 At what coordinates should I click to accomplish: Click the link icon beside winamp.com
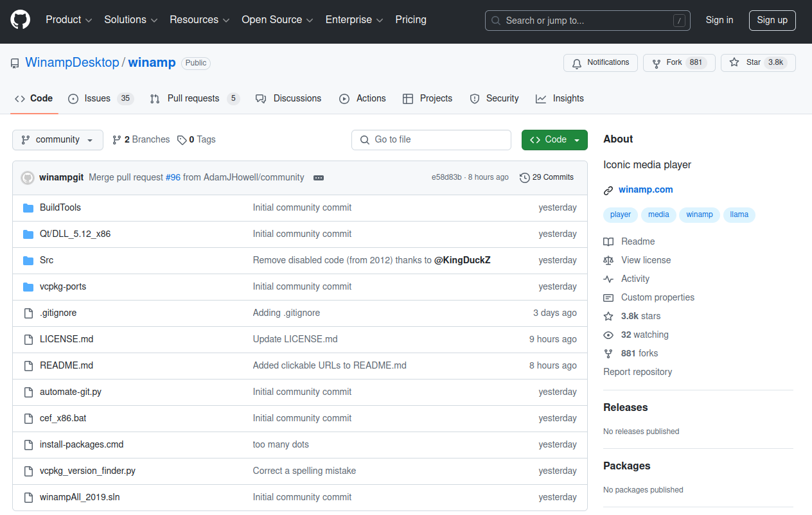point(608,190)
